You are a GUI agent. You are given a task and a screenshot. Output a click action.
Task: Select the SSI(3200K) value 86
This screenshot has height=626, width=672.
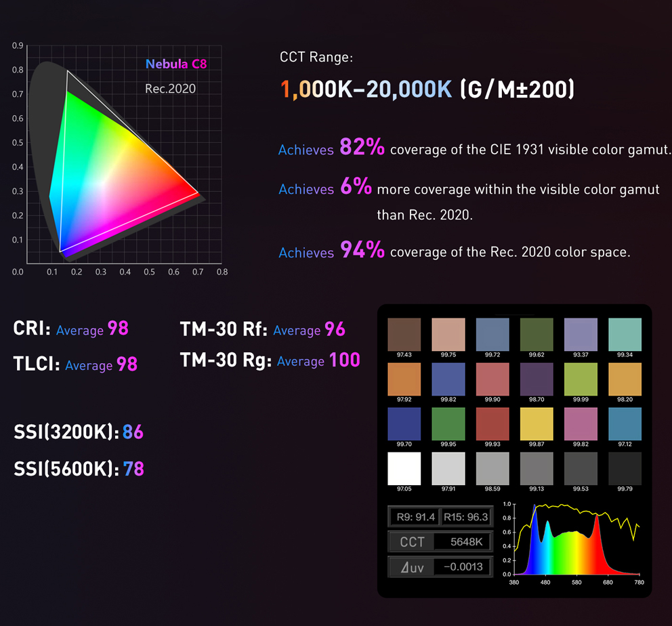point(133,432)
